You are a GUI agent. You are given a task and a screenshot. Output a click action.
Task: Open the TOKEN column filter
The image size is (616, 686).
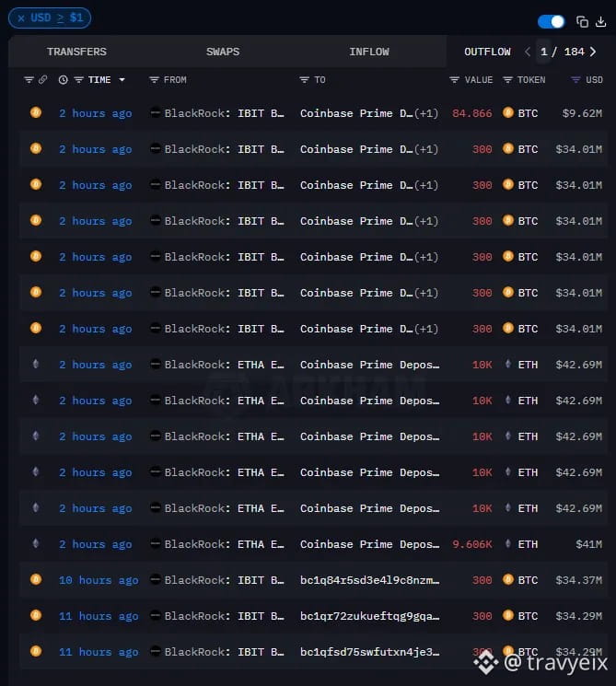pyautogui.click(x=507, y=79)
